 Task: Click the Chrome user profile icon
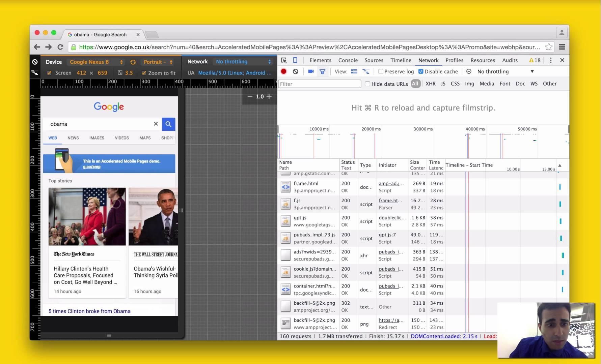(562, 32)
